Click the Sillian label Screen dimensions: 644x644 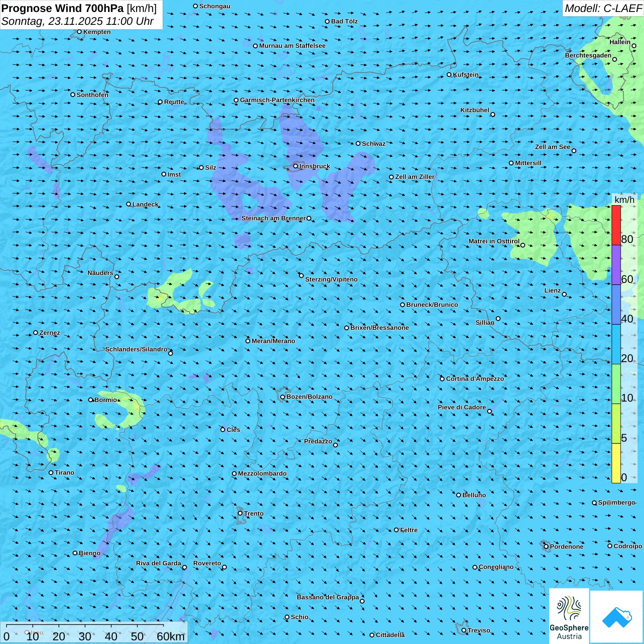click(485, 322)
